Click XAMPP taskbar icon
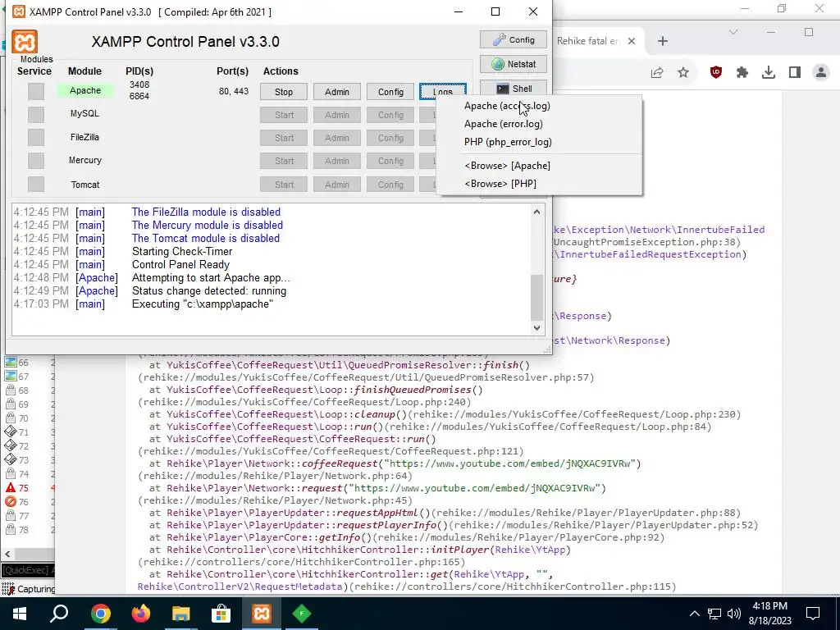 tap(262, 614)
